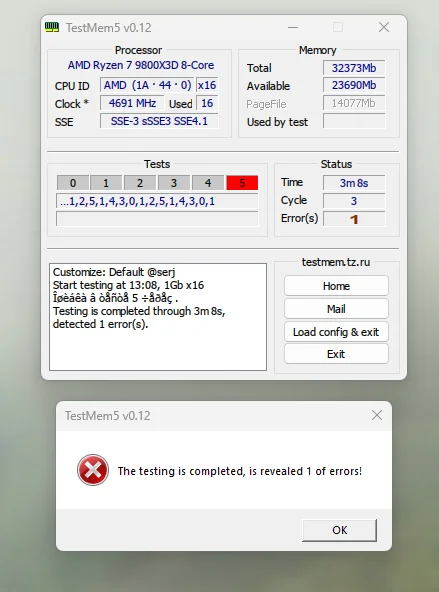The image size is (439, 592).
Task: Click log line detected 1 error(s).
Action: click(x=100, y=324)
